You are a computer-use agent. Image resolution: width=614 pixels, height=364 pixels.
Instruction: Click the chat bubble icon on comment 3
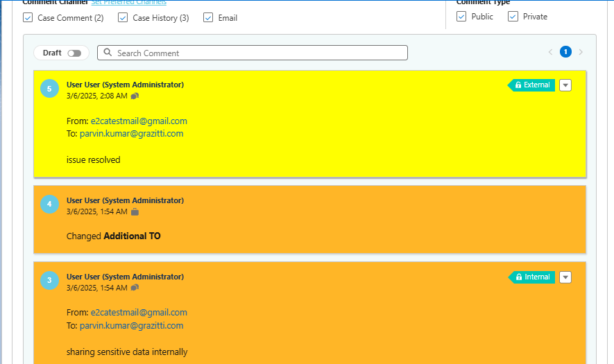point(135,288)
